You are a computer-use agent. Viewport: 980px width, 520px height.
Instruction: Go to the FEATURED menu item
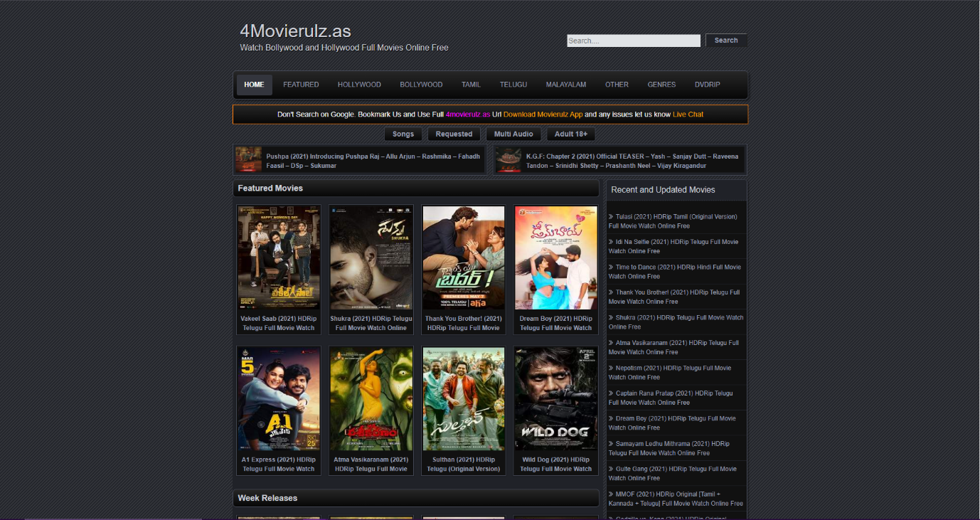click(301, 85)
